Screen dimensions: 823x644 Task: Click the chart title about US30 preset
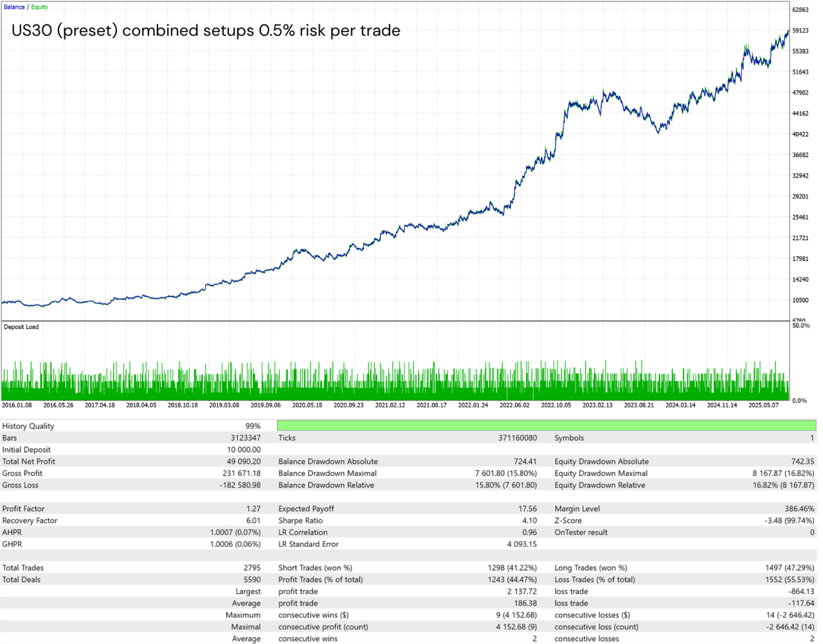206,30
